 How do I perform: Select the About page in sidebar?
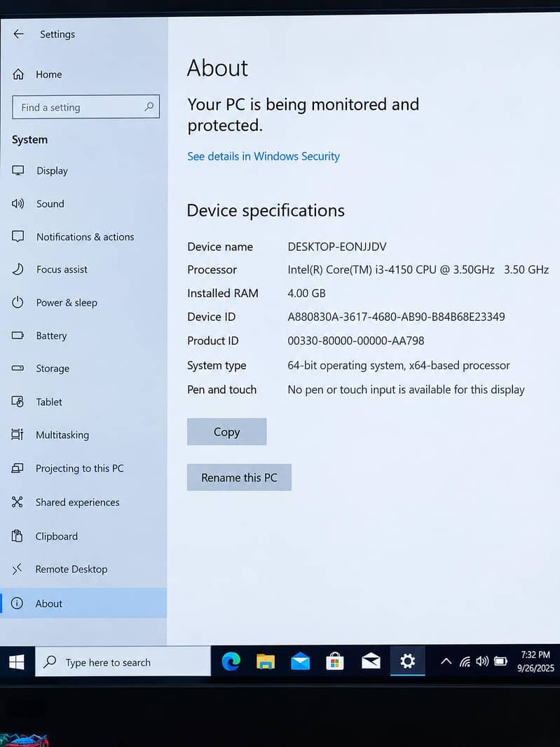coord(83,603)
